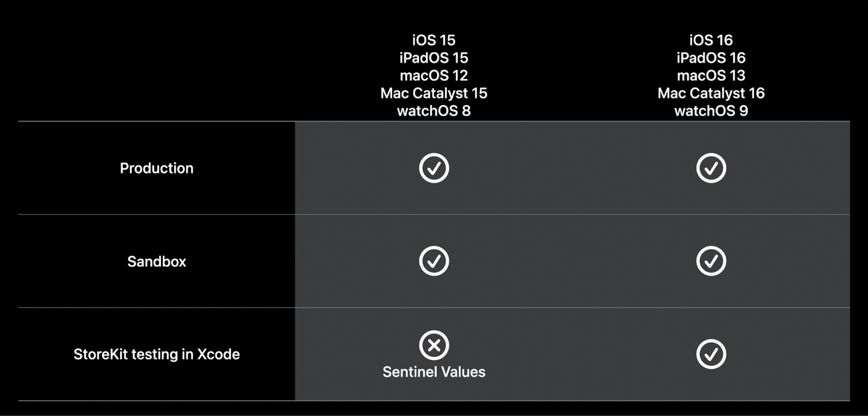The image size is (868, 416).
Task: Click the iOS 15 header text
Action: 434,40
